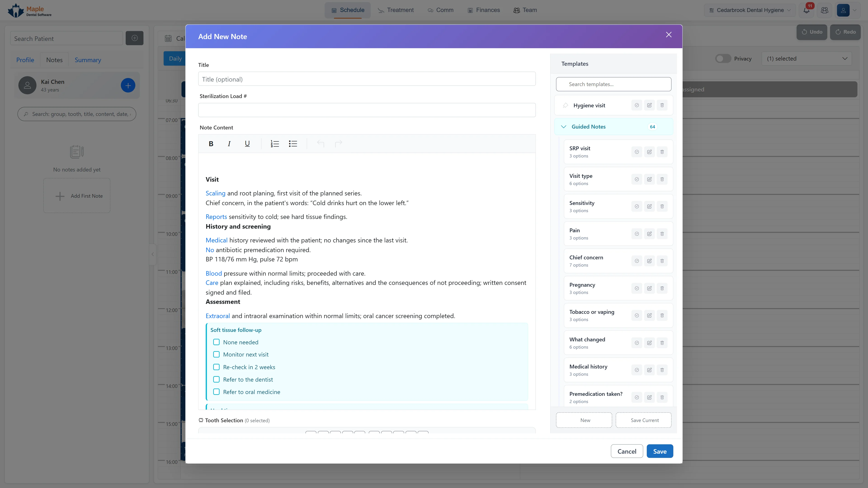Apply the Sensitivity template check icon
This screenshot has height=488, width=868.
(x=637, y=206)
